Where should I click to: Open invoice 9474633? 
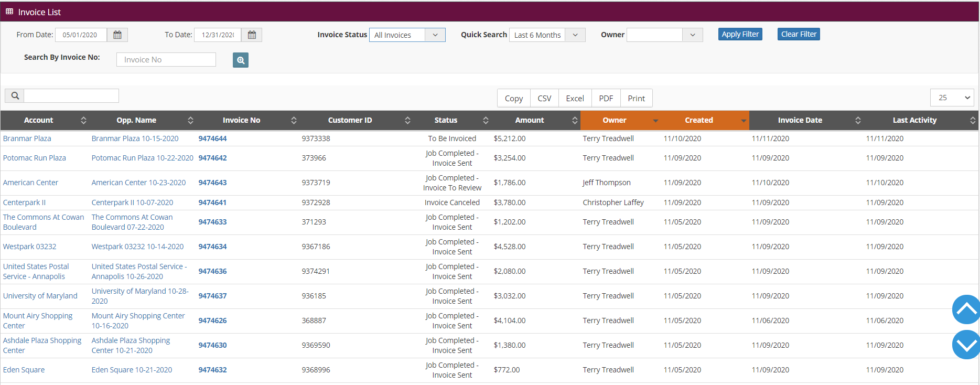(212, 222)
